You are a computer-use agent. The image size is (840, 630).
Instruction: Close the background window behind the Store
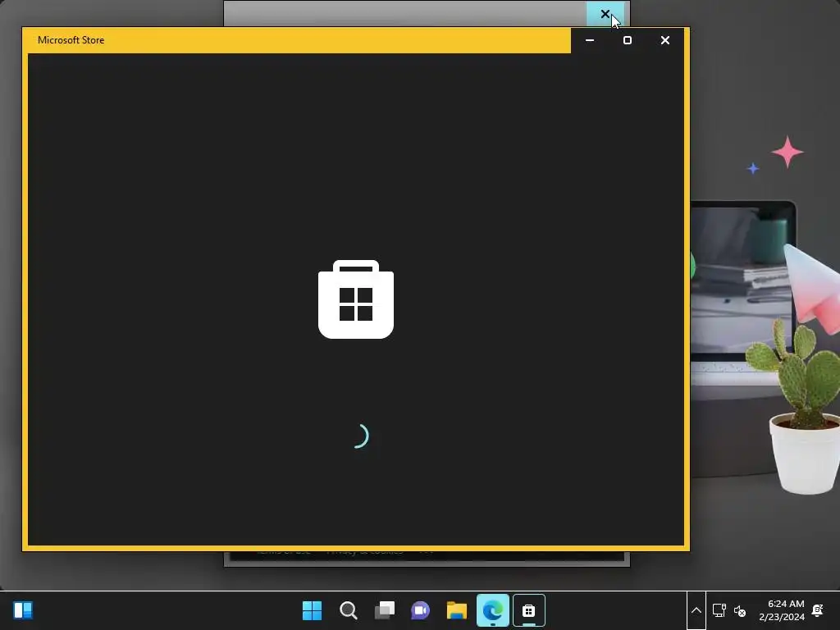coord(605,14)
